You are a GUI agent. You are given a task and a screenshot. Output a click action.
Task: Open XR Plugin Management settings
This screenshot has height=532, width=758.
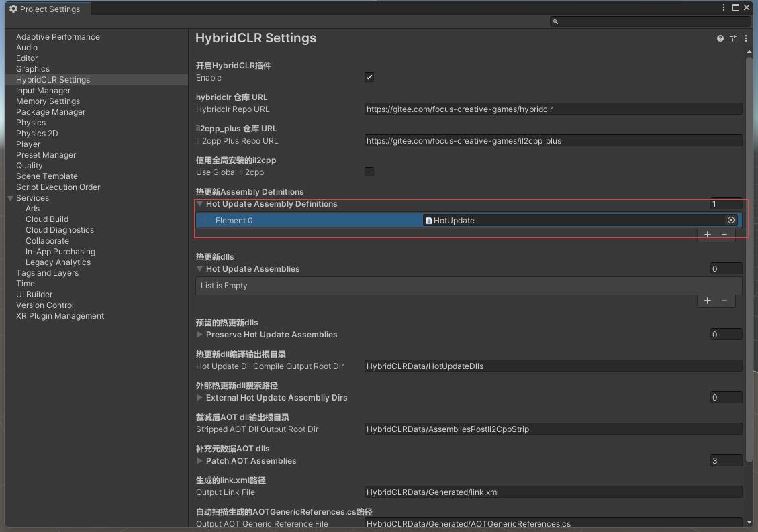point(60,316)
